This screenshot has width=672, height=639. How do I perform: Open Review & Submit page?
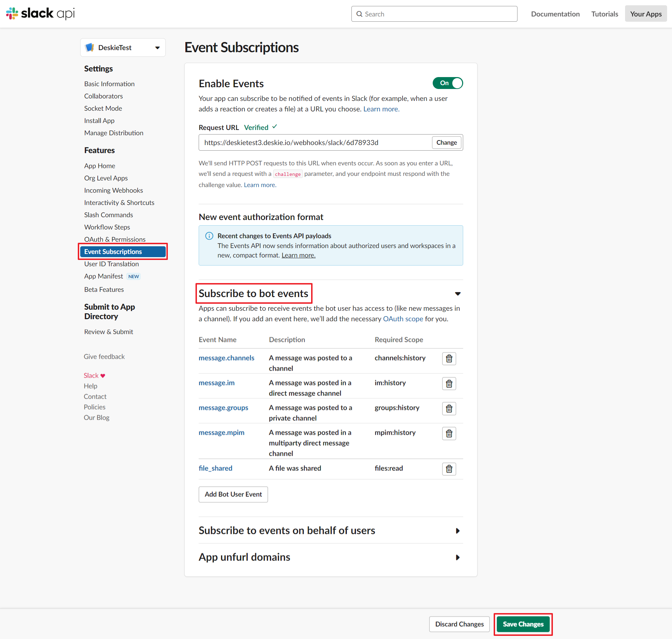tap(109, 332)
